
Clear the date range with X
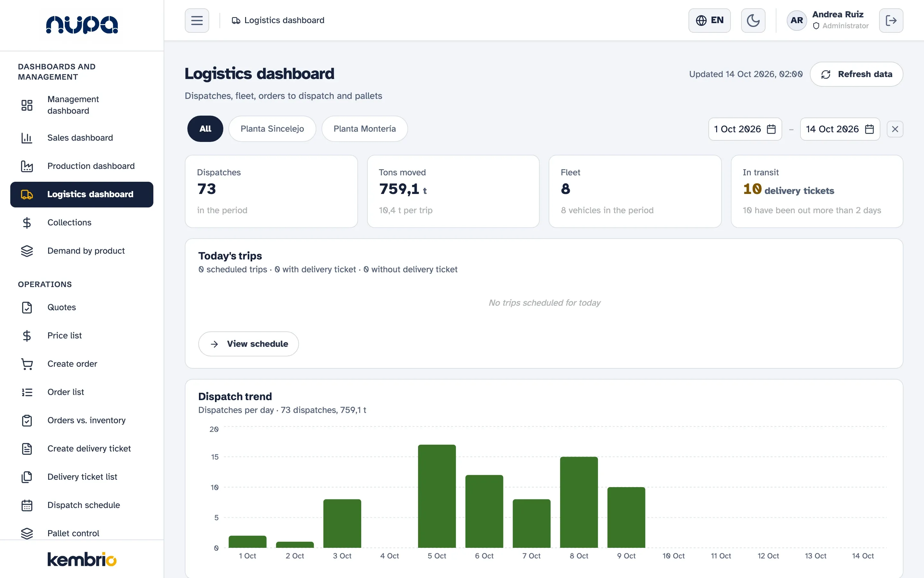point(894,129)
